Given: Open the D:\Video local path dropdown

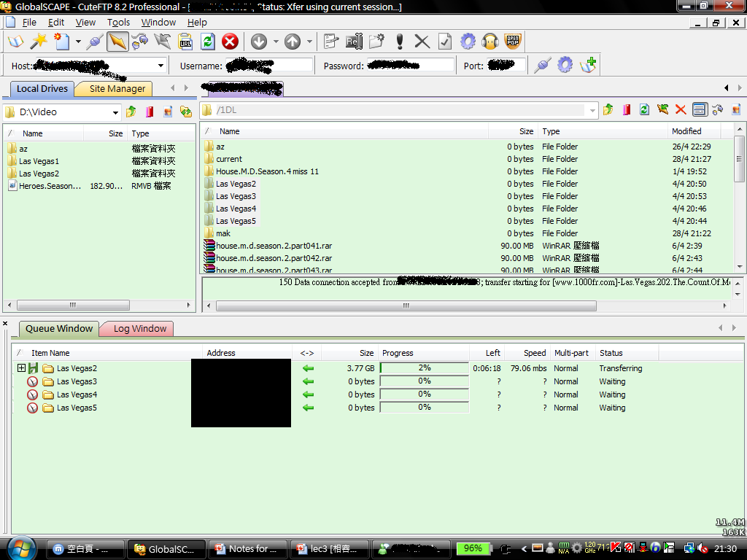Looking at the screenshot, I should click(115, 112).
